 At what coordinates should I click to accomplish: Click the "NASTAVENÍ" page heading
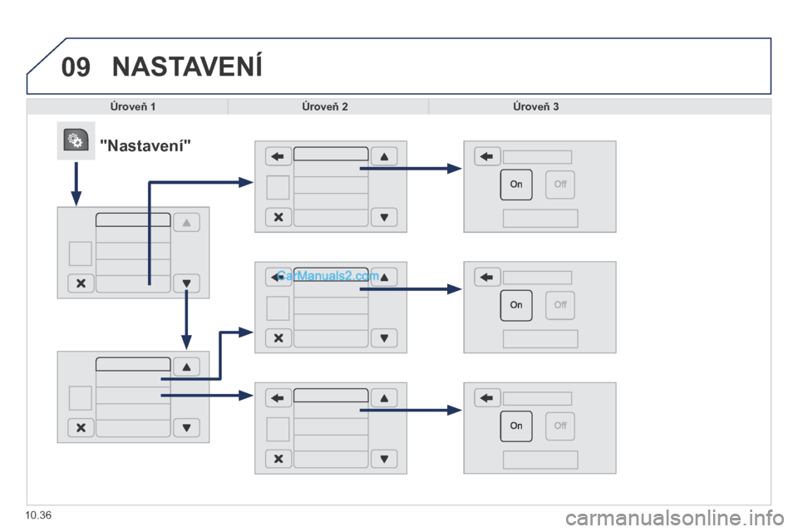[x=187, y=66]
